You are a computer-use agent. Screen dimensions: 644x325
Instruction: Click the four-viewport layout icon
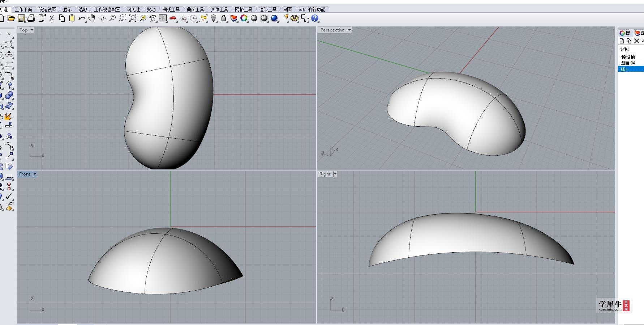(x=163, y=18)
